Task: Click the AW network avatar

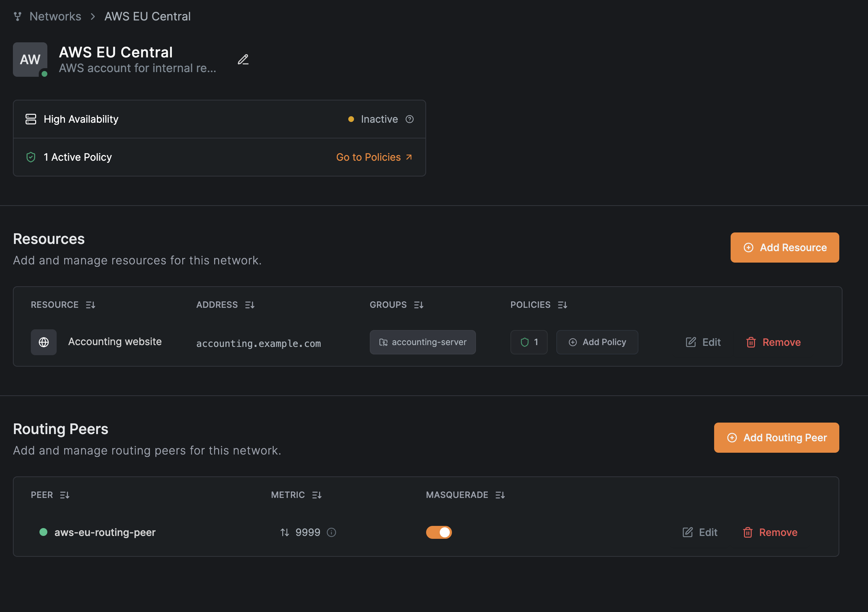Action: [x=30, y=59]
